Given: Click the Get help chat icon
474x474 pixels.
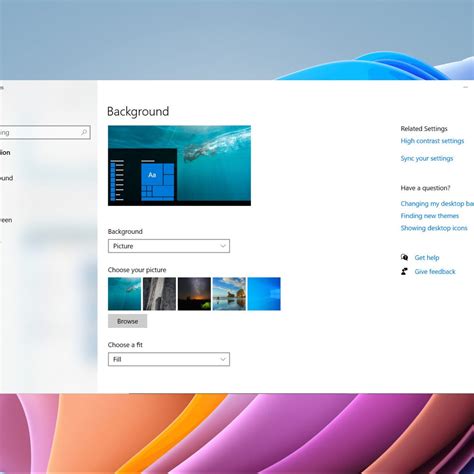Looking at the screenshot, I should pos(404,257).
